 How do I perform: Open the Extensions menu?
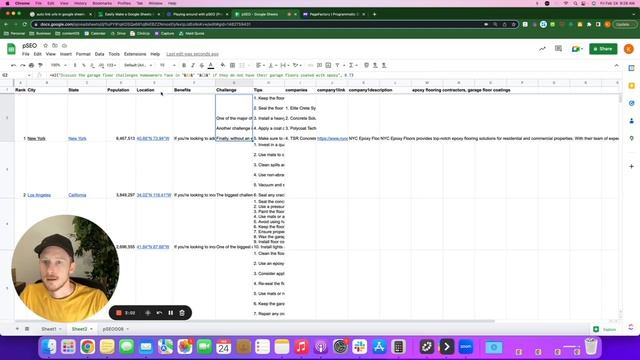pos(135,54)
